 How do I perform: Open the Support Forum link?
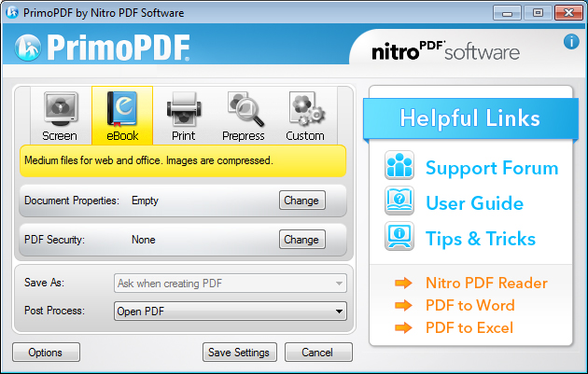coord(492,168)
